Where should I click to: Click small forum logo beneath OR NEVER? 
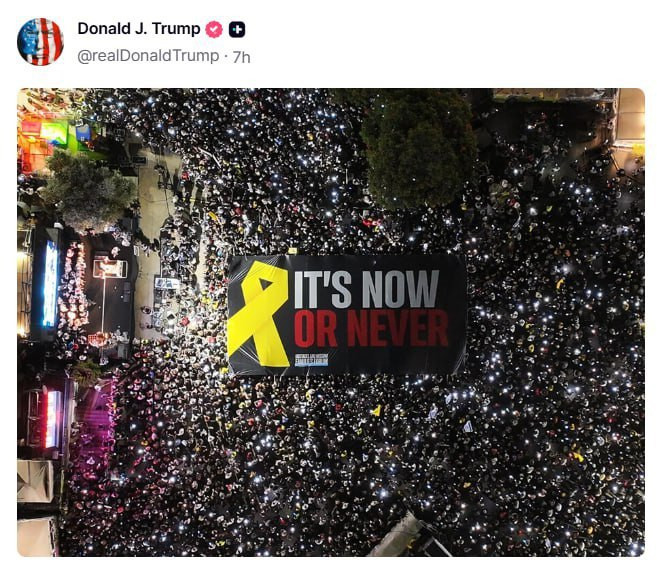tap(311, 360)
